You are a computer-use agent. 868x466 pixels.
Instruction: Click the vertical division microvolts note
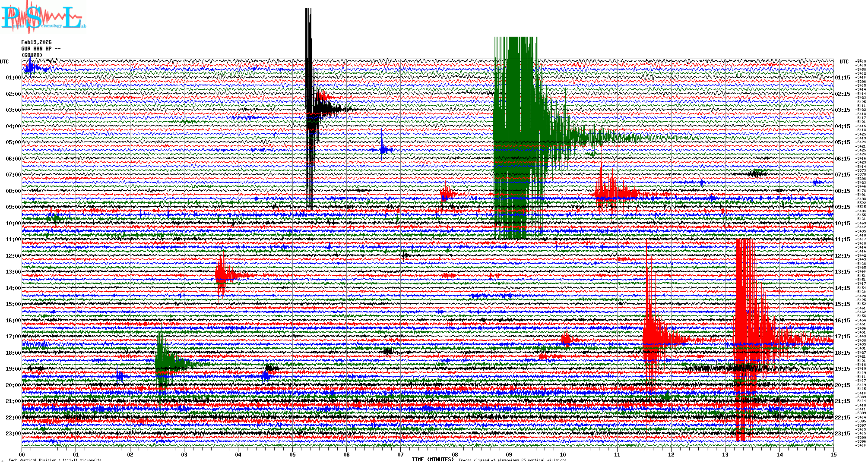coord(55,460)
